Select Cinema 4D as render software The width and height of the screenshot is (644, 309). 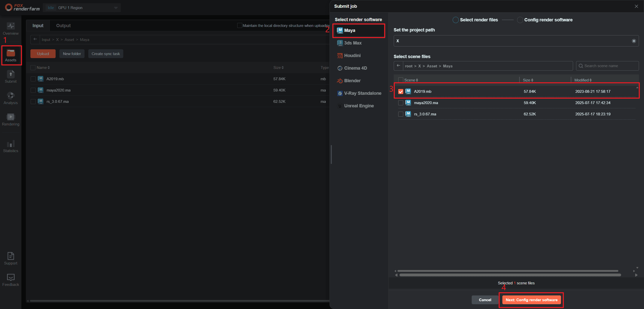[359, 68]
